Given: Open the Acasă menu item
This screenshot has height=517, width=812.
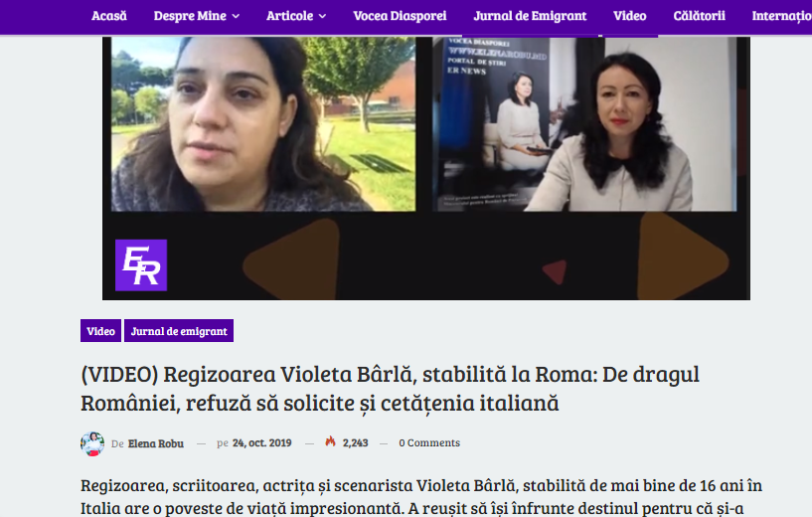Looking at the screenshot, I should [x=108, y=16].
